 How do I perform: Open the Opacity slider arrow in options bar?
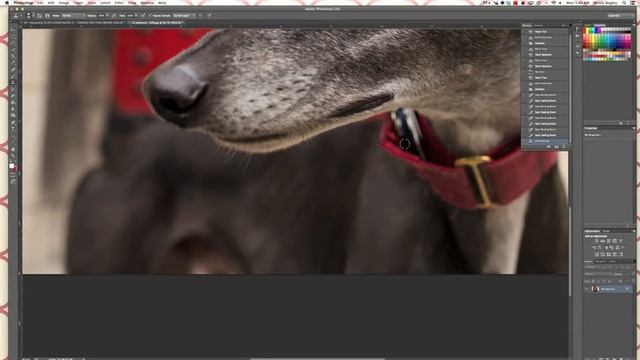point(107,16)
